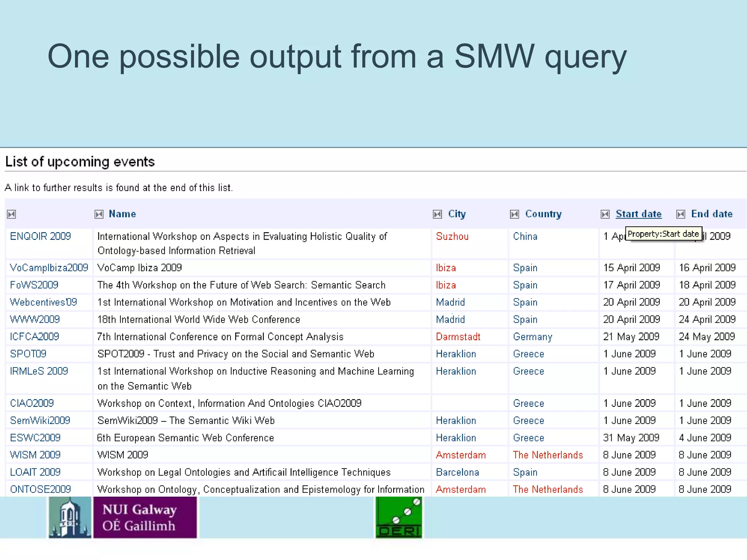Open the LOAIT 2009 event link
747x560 pixels.
coord(35,472)
